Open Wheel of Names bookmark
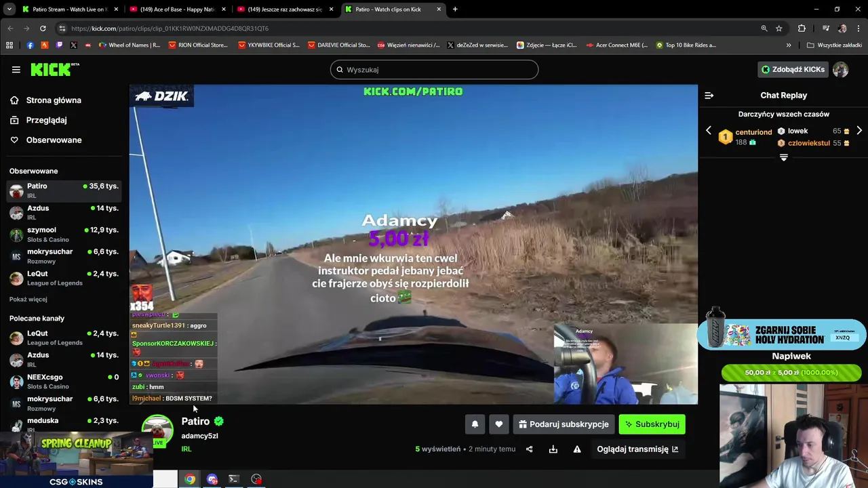This screenshot has height=488, width=868. point(130,45)
